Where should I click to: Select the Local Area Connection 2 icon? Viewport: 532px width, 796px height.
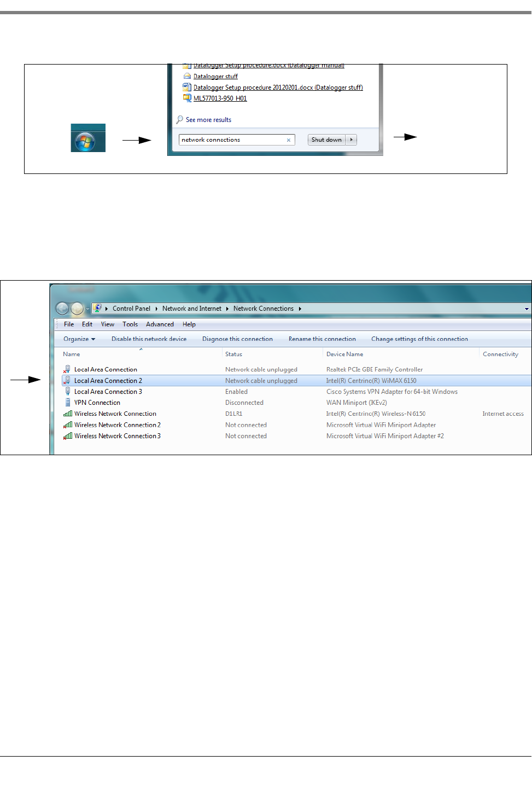tap(67, 380)
